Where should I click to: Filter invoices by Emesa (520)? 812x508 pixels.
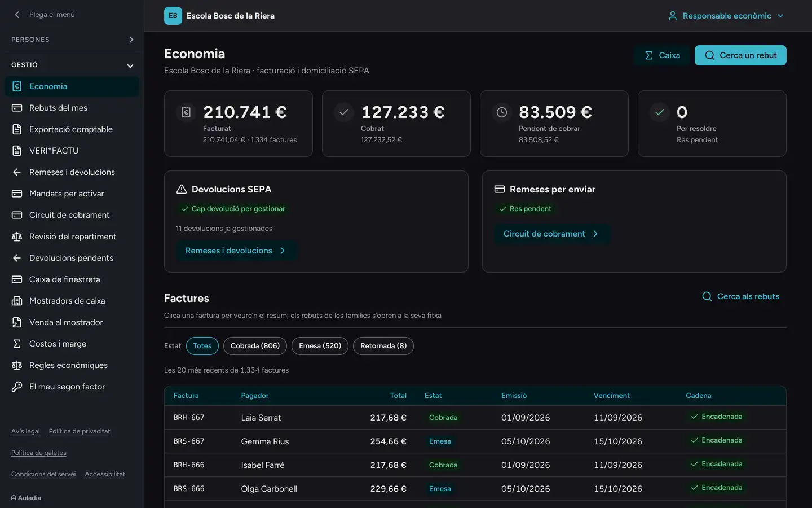tap(320, 346)
